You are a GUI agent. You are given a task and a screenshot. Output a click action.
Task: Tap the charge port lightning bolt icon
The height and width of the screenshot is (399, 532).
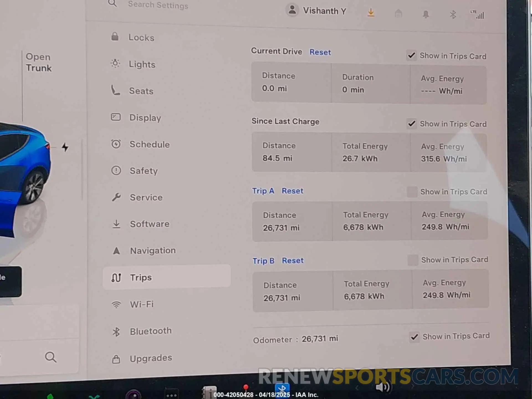pyautogui.click(x=65, y=147)
